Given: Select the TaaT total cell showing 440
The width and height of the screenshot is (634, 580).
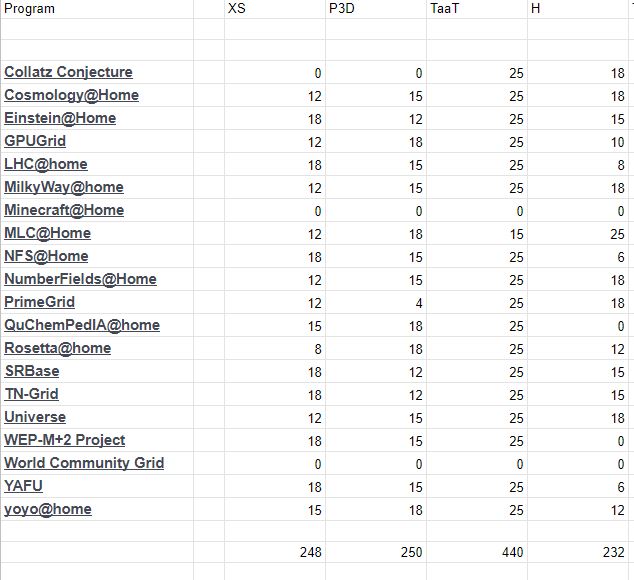Looking at the screenshot, I should tap(510, 552).
